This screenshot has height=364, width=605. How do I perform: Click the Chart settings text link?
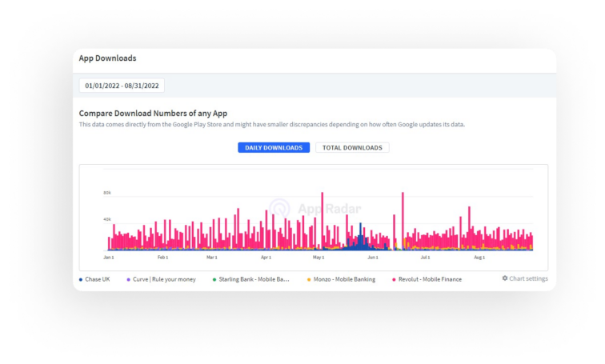click(528, 278)
